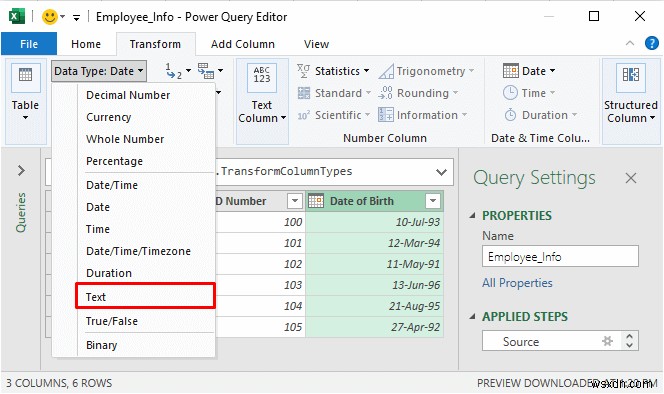Open the Trigonometry dropdown

(x=426, y=71)
